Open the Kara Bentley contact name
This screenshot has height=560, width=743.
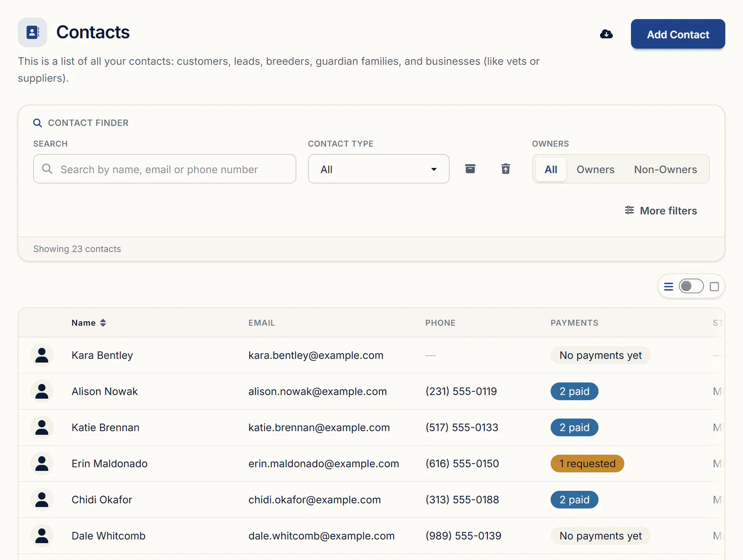point(102,355)
